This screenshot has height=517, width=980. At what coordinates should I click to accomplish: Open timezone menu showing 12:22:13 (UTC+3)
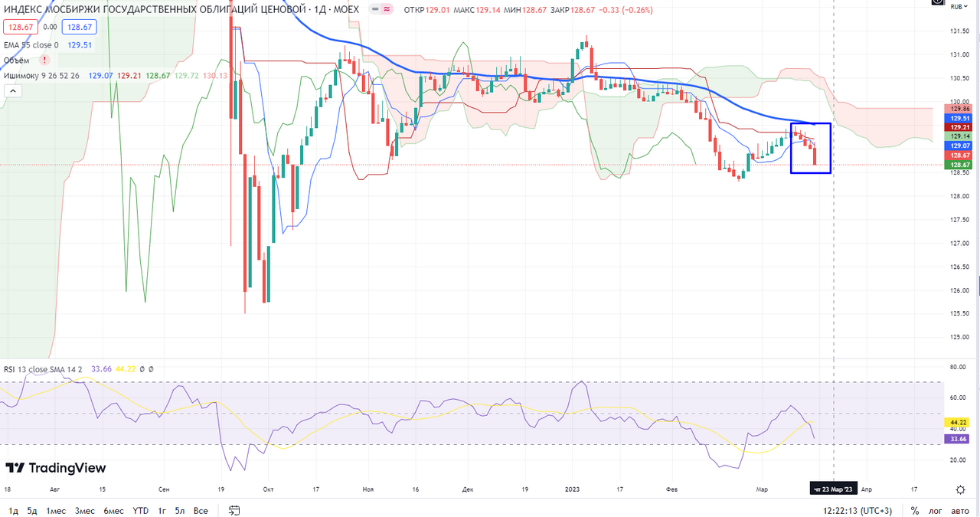pyautogui.click(x=857, y=510)
